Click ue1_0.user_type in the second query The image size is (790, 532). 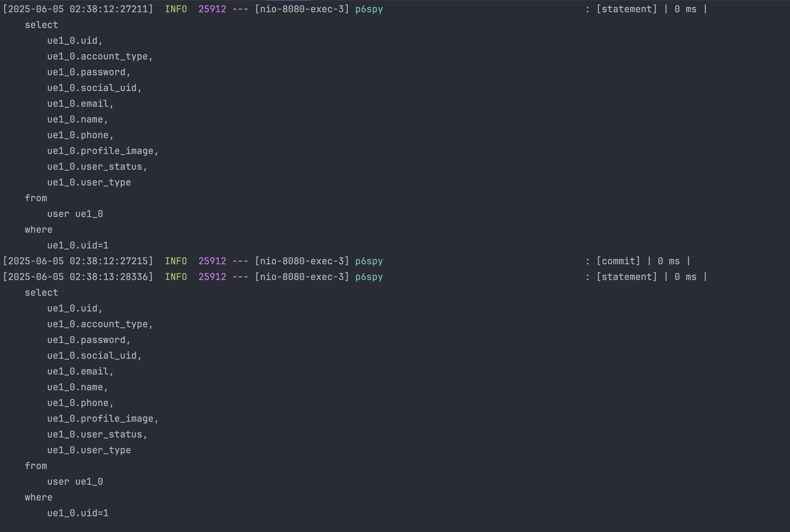click(89, 450)
